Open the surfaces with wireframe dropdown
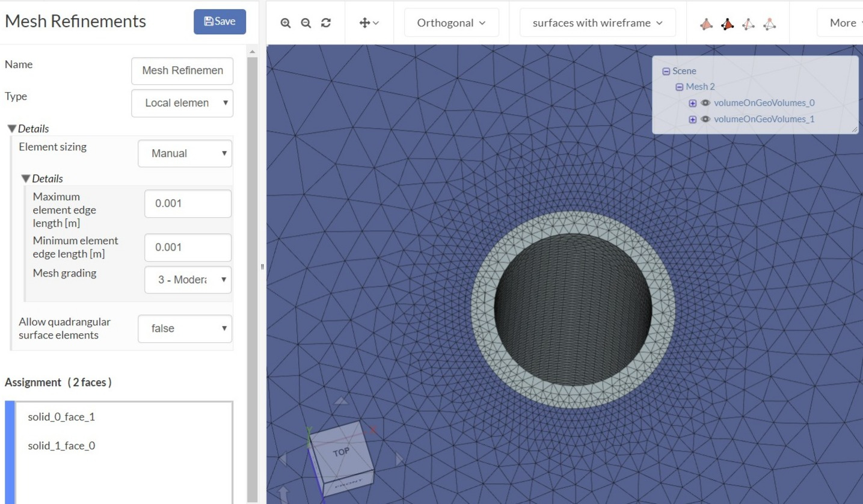Viewport: 863px width, 504px height. [597, 22]
